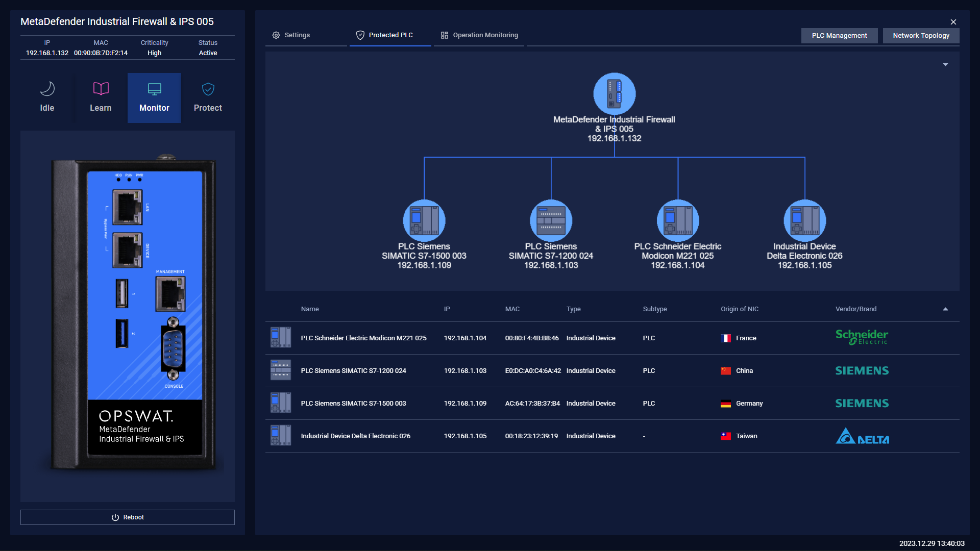Open Network Topology view

[921, 36]
